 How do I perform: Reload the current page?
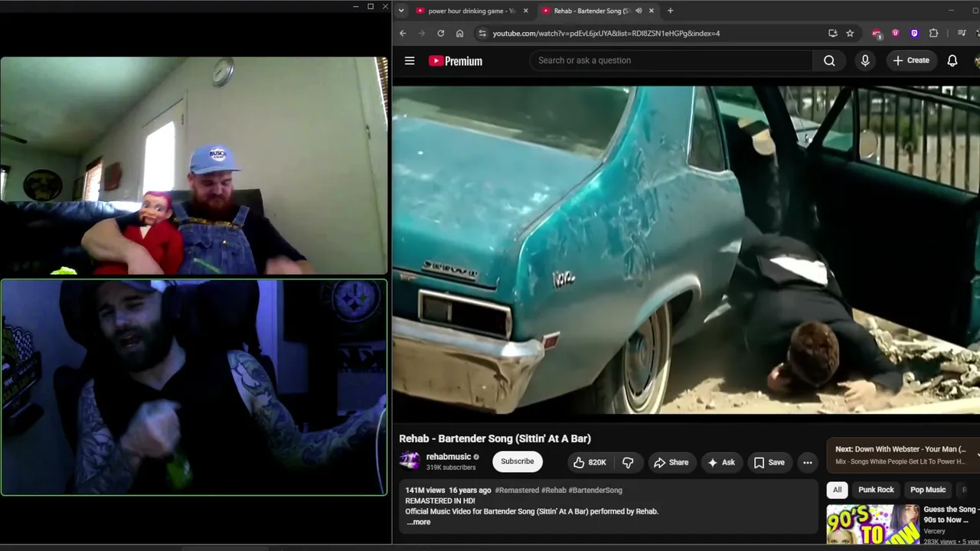440,33
